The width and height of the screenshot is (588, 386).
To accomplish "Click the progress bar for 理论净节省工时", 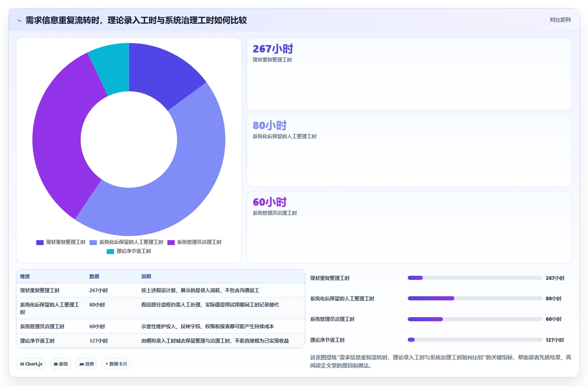I will [x=475, y=340].
